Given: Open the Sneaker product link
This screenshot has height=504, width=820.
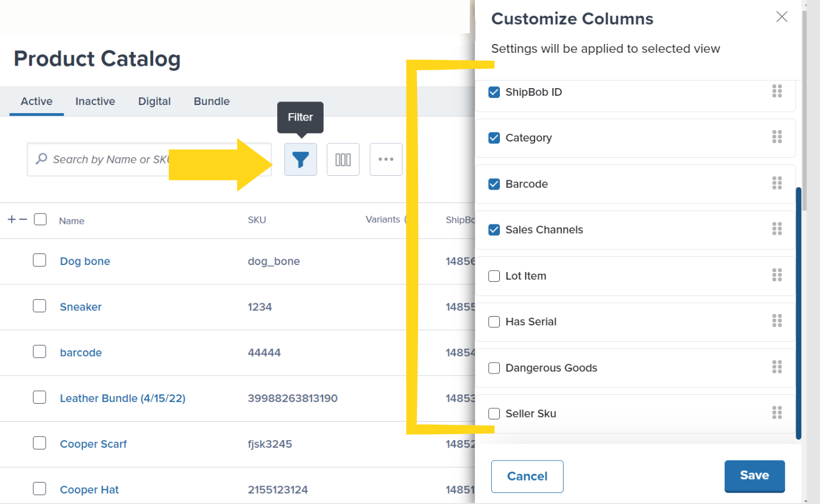Looking at the screenshot, I should [x=80, y=307].
